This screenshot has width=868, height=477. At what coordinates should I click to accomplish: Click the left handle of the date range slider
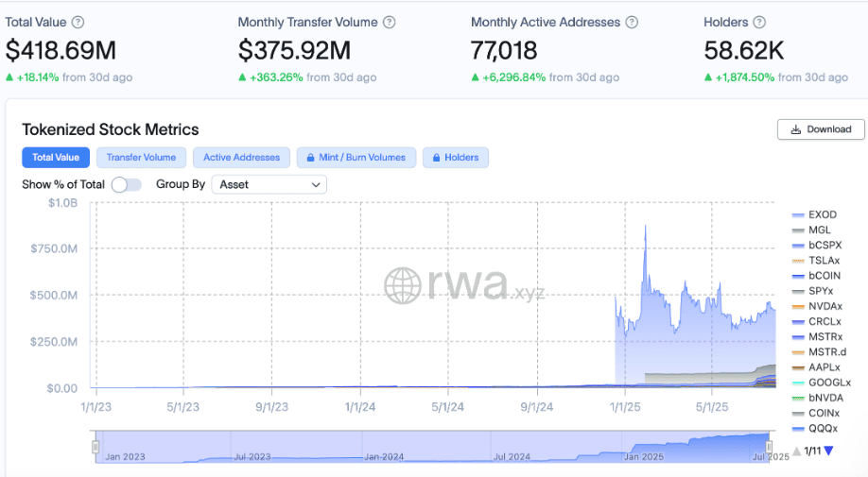(x=95, y=446)
